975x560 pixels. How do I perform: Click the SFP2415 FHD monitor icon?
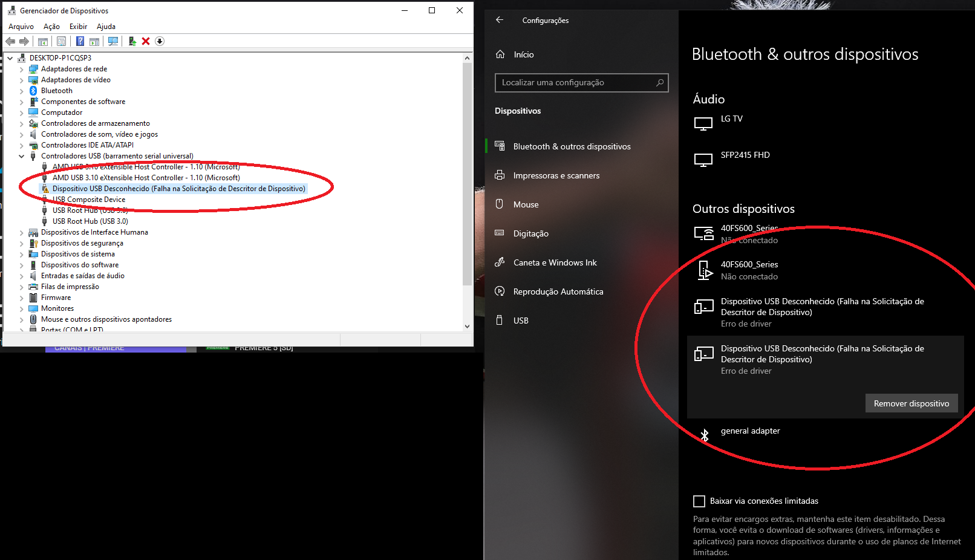coord(703,160)
